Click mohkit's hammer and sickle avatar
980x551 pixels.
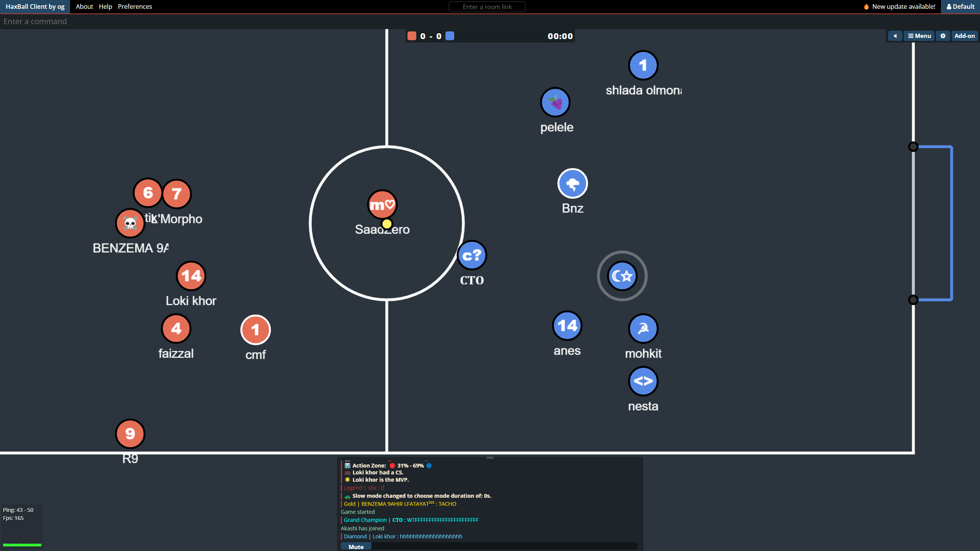[x=643, y=329]
